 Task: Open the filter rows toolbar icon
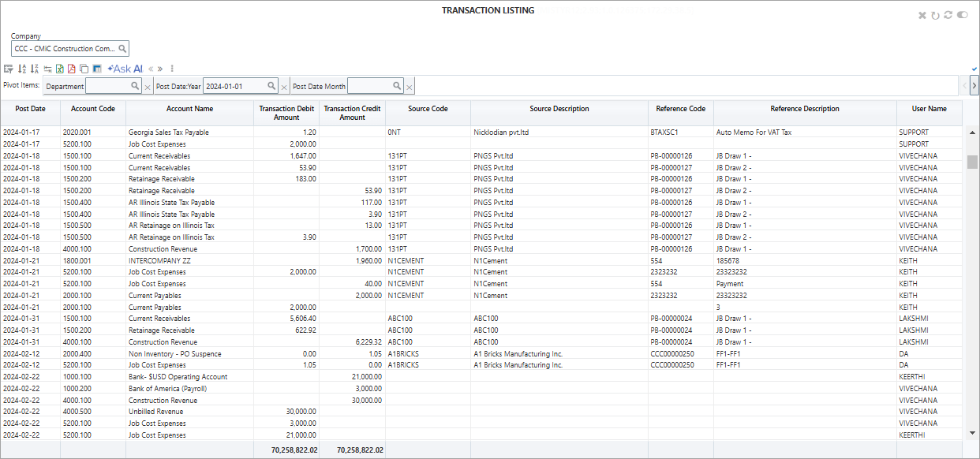pos(9,69)
